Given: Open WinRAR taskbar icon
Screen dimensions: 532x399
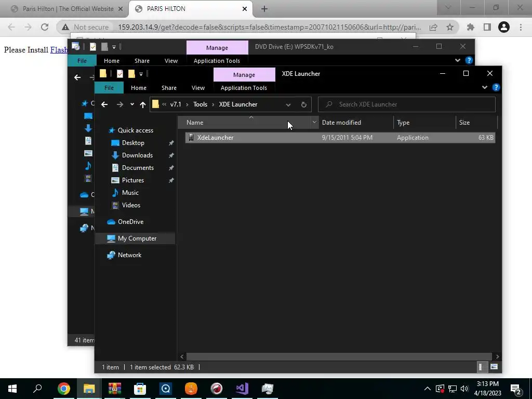Looking at the screenshot, I should [x=115, y=389].
